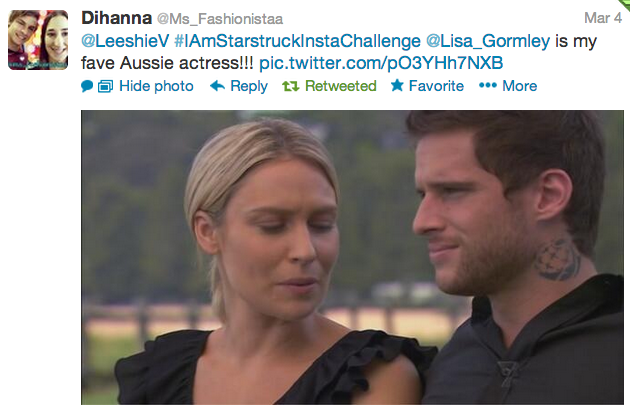The width and height of the screenshot is (630, 415).
Task: Click the reply arrow icon
Action: pos(217,86)
